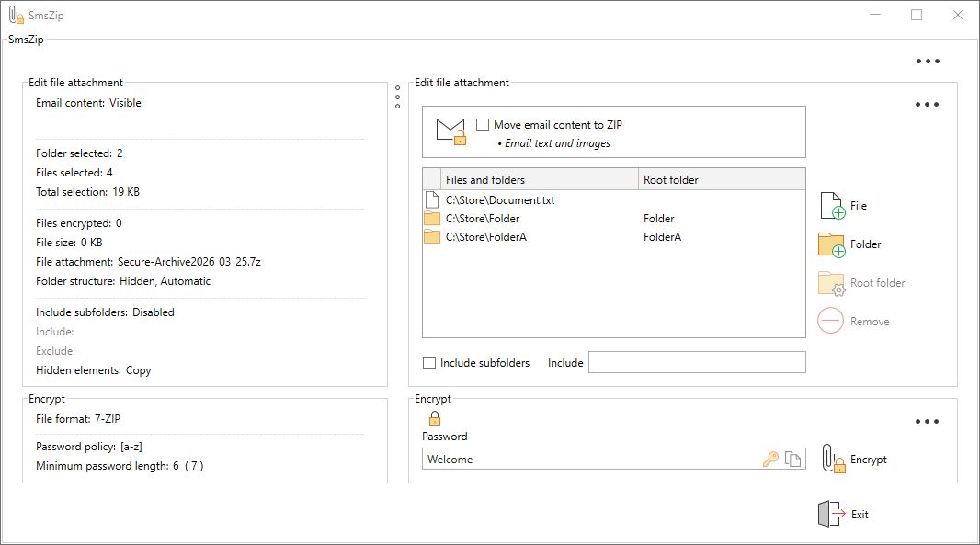Click the Include filter text box
980x545 pixels.
point(697,363)
